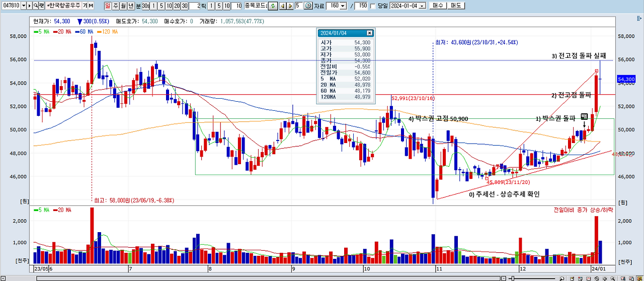Click the minute value field showing 2
644x281 pixels.
click(x=194, y=6)
